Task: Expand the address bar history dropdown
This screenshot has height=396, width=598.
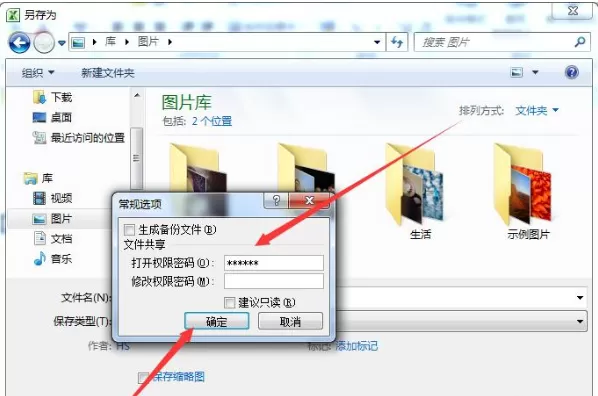Action: [x=377, y=42]
